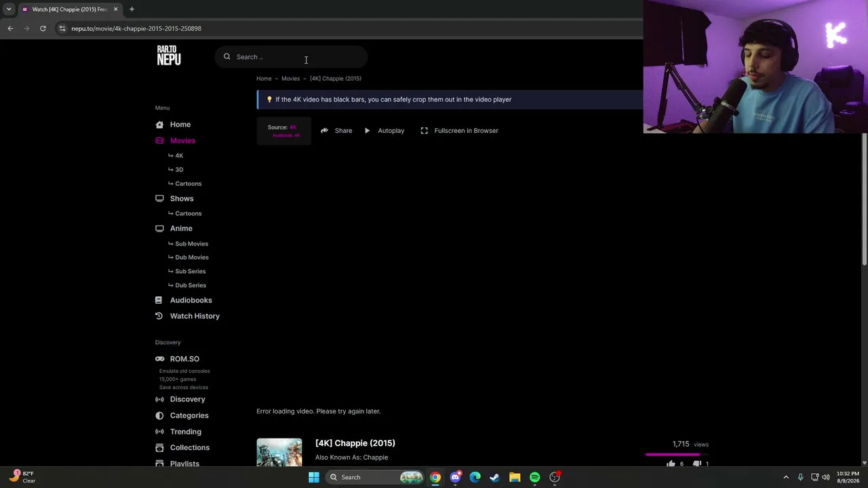Image resolution: width=868 pixels, height=488 pixels.
Task: Click the magnifier icon in the site search bar
Action: [227, 57]
